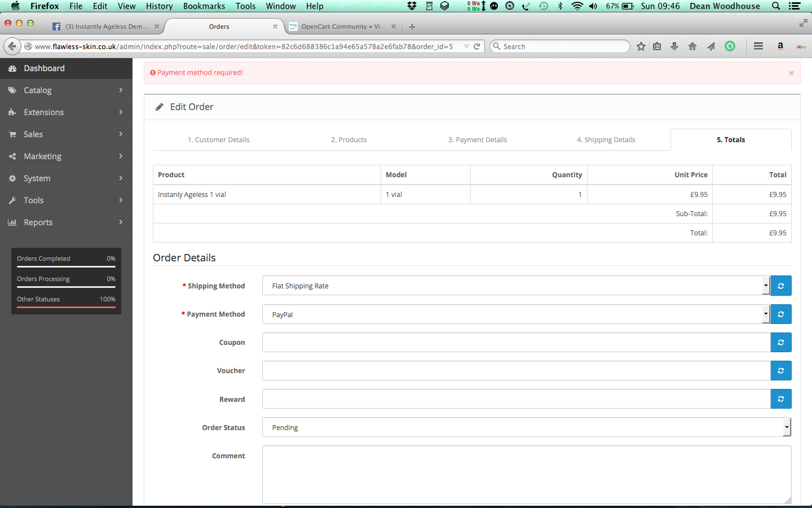
Task: Open the Payment Method dropdown showing PayPal
Action: point(516,314)
